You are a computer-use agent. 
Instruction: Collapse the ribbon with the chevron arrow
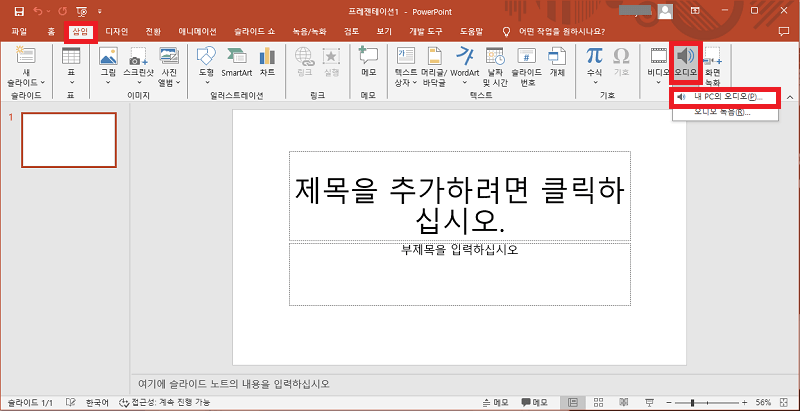(790, 97)
